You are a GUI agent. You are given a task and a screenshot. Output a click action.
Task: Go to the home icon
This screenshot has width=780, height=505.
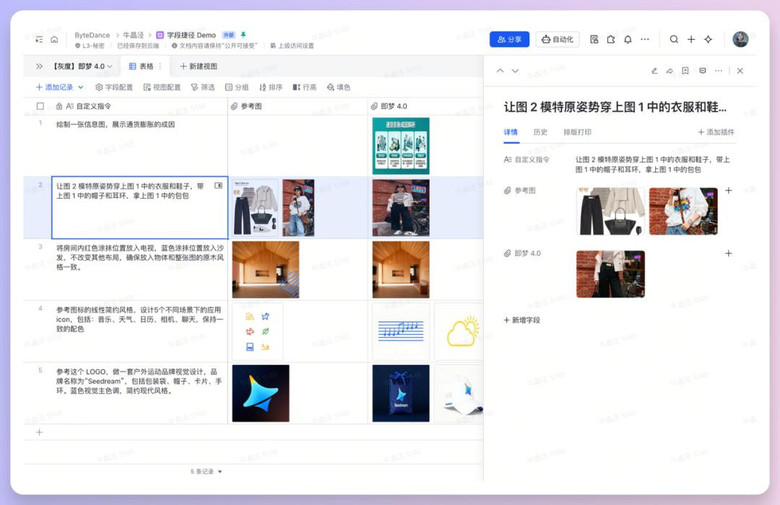click(x=54, y=39)
